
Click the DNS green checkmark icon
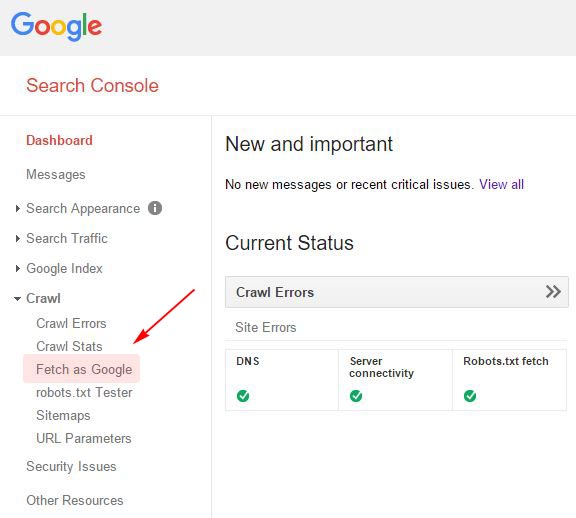(243, 396)
